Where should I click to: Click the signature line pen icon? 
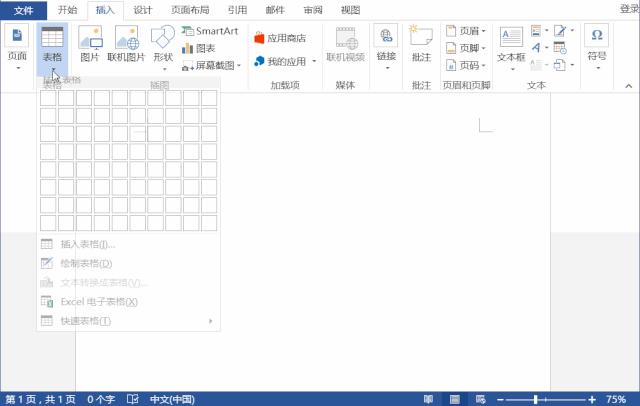(560, 31)
